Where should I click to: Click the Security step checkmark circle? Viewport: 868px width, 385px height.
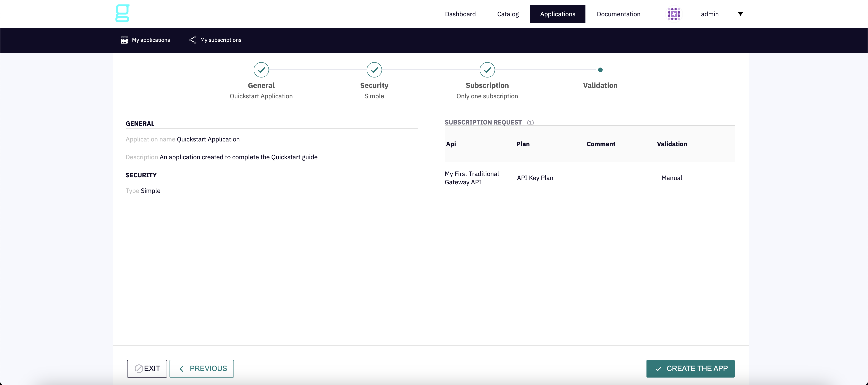point(374,70)
